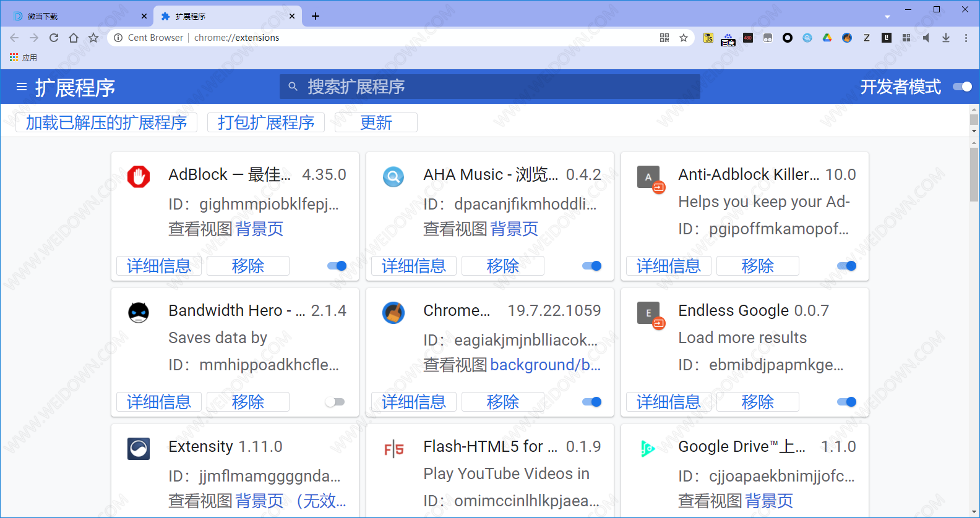Open the apps shortcut in bookmarks bar
This screenshot has height=518, width=980.
24,57
